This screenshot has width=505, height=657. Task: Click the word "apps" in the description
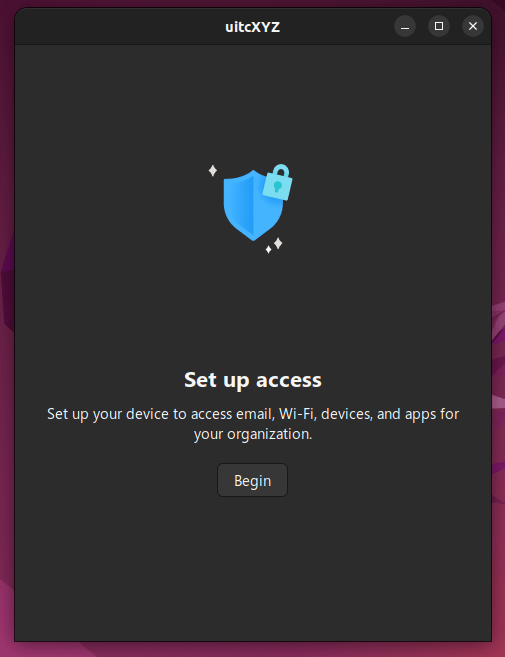click(421, 415)
